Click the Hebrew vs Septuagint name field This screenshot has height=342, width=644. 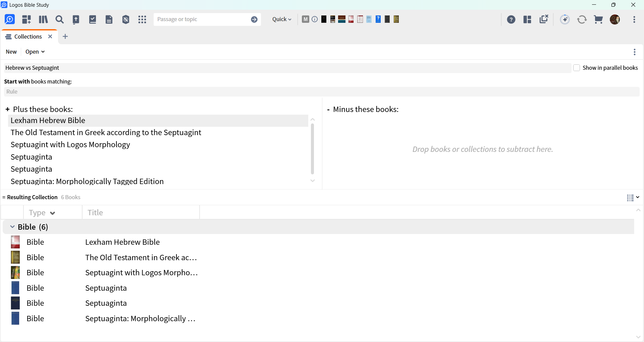point(287,68)
